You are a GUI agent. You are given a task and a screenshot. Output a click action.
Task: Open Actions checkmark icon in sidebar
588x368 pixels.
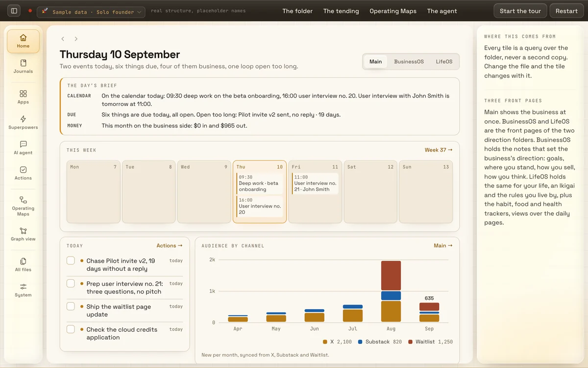(x=23, y=174)
